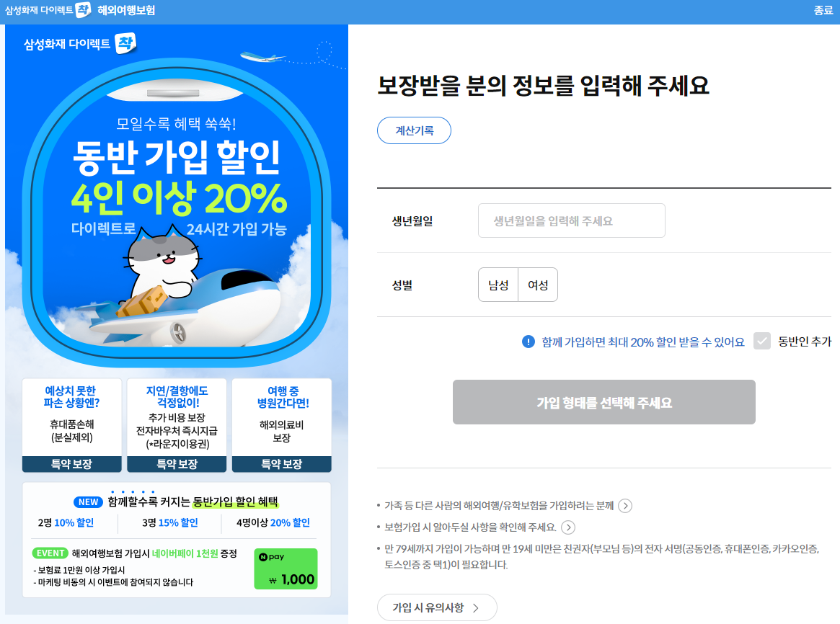840x624 pixels.
Task: Select 남성 gender option
Action: coord(498,285)
